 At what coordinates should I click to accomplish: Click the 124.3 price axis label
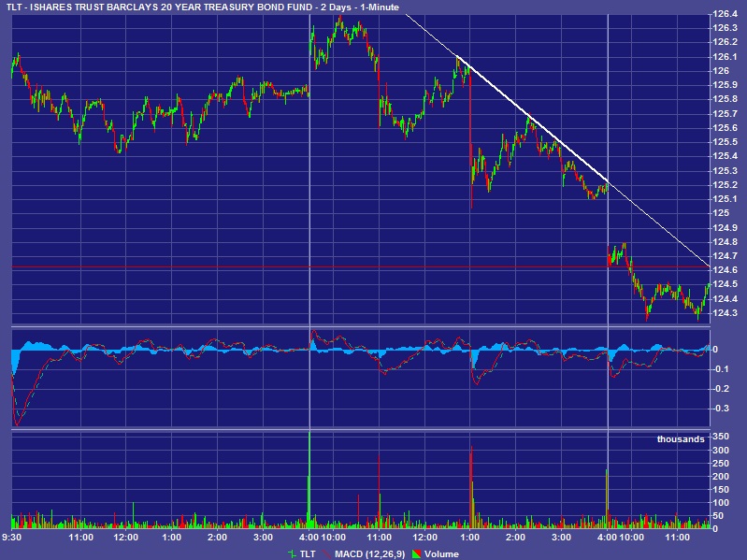(x=725, y=313)
